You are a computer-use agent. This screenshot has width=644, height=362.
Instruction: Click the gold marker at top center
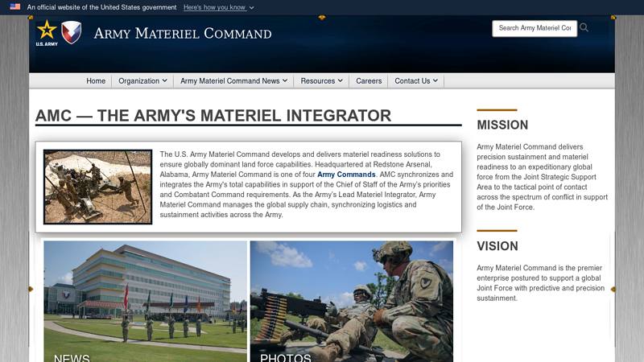click(322, 18)
